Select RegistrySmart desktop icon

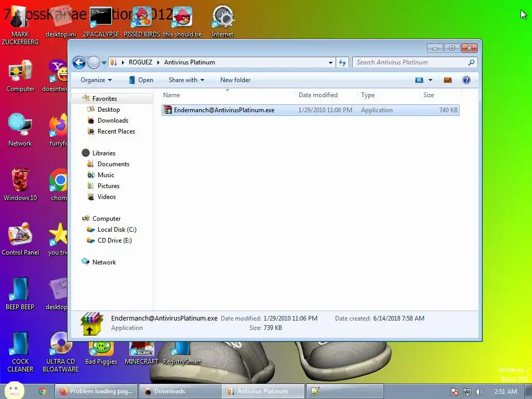[x=182, y=353]
